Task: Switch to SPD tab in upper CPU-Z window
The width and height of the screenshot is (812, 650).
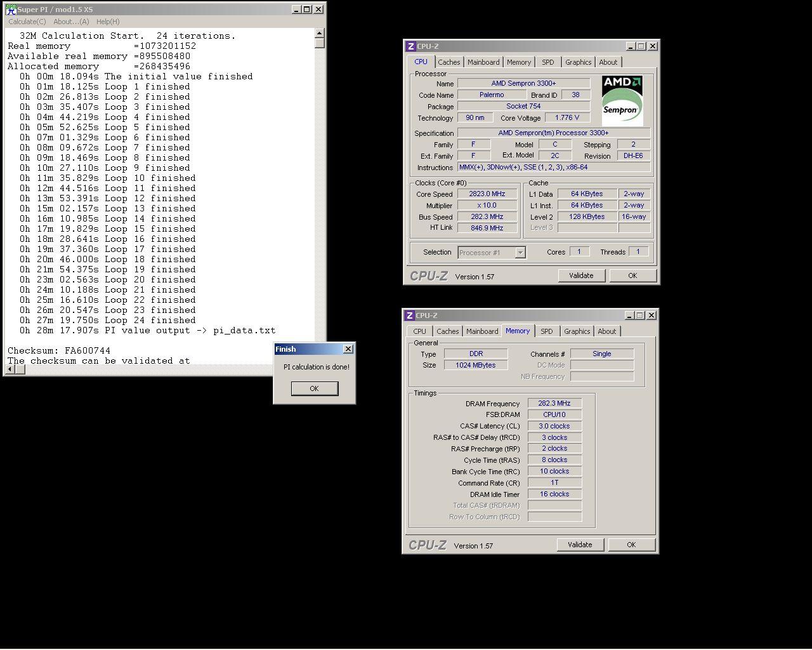Action: coord(548,62)
